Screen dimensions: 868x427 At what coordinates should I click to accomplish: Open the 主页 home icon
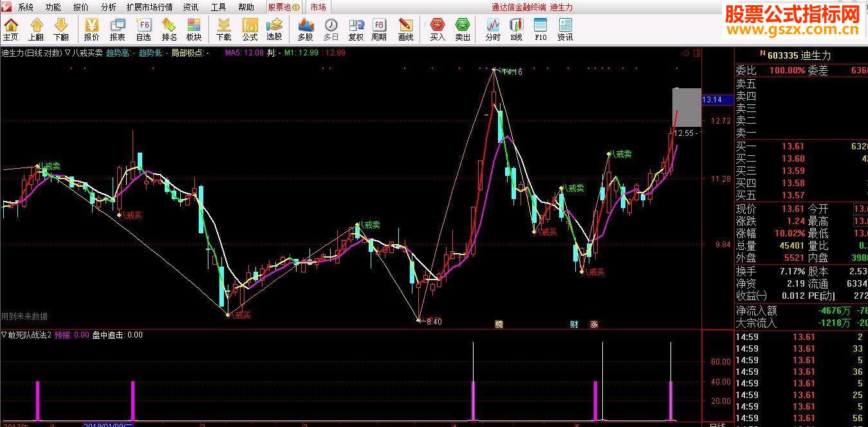[11, 29]
